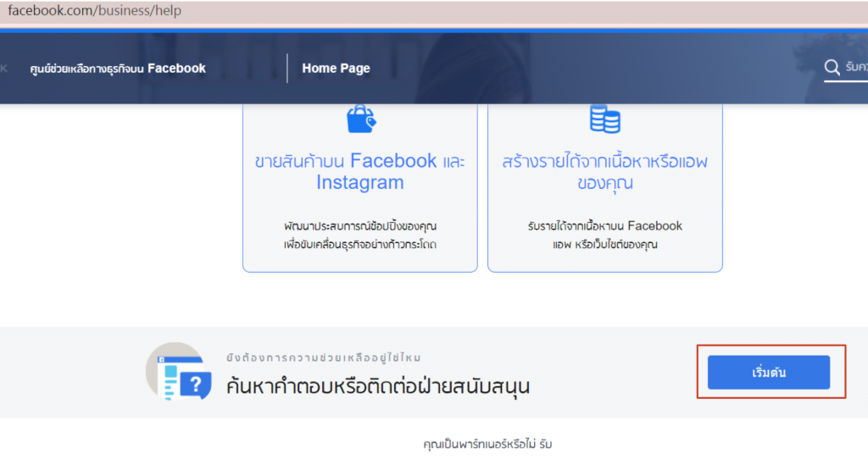Image resolution: width=868 pixels, height=459 pixels.
Task: Open สร้างรายได้จากเนื้อหาหรือแอพของคุณ link
Action: tap(605, 171)
